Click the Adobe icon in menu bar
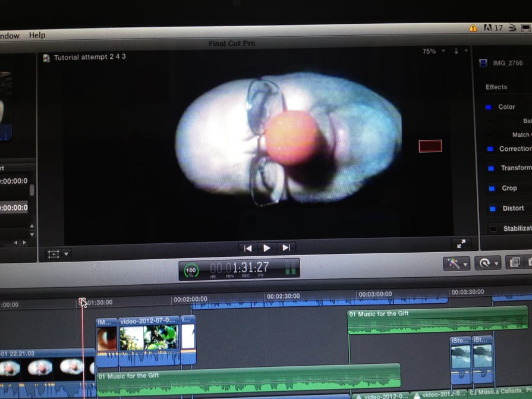Image resolution: width=532 pixels, height=399 pixels. point(487,28)
